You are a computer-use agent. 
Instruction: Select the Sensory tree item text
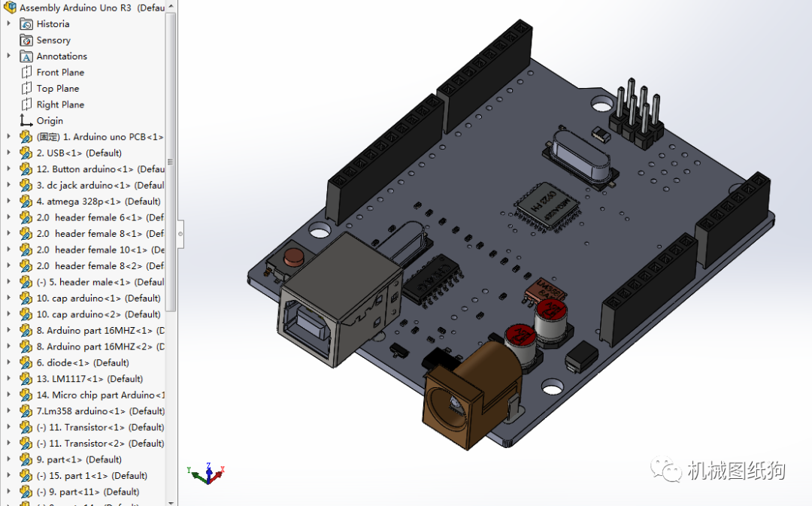point(53,40)
